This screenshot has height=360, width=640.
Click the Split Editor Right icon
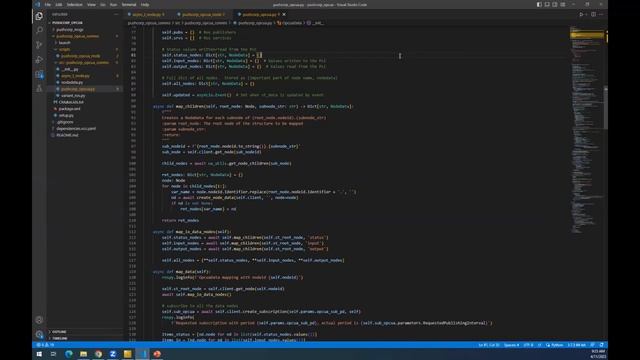[x=593, y=14]
